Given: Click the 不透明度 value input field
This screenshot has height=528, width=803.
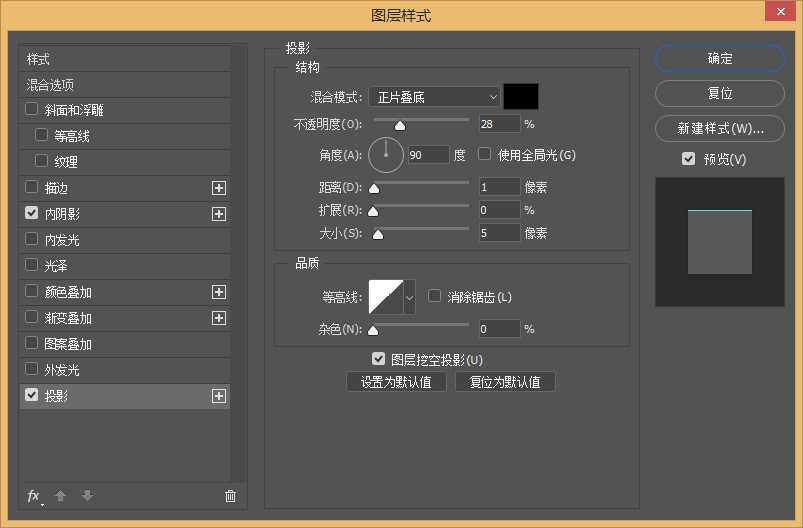Looking at the screenshot, I should (499, 124).
